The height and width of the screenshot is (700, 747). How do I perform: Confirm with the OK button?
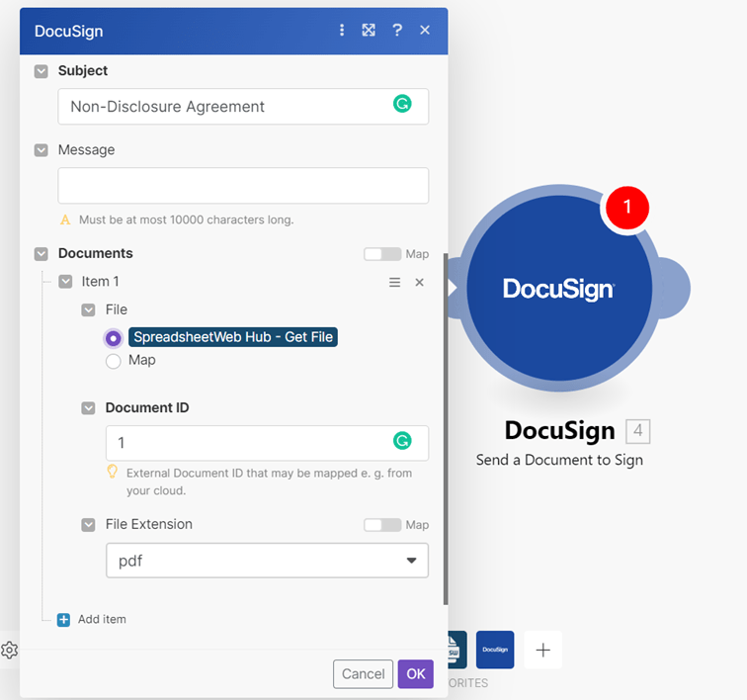(x=415, y=673)
